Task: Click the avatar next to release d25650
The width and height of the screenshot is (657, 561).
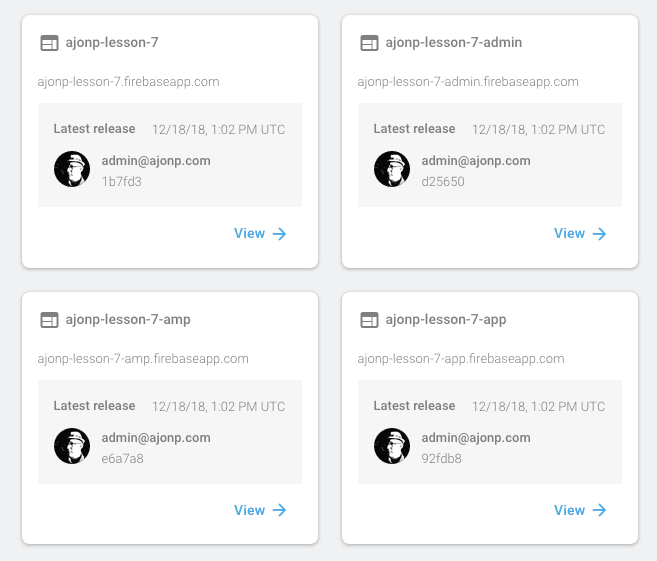Action: click(x=392, y=169)
